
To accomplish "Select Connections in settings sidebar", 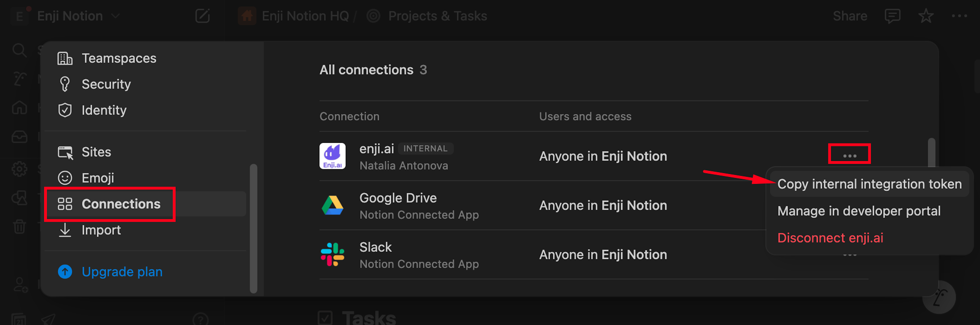I will (145, 204).
